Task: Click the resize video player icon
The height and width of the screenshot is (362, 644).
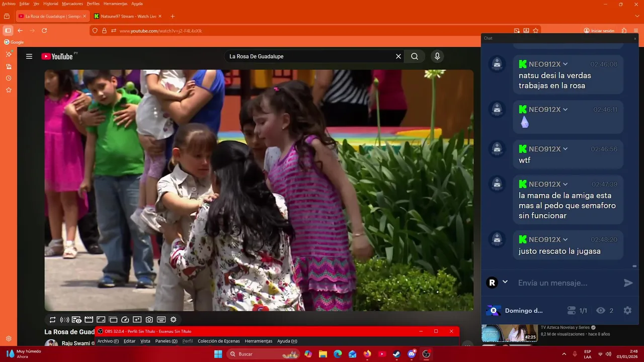Action: coord(101,320)
